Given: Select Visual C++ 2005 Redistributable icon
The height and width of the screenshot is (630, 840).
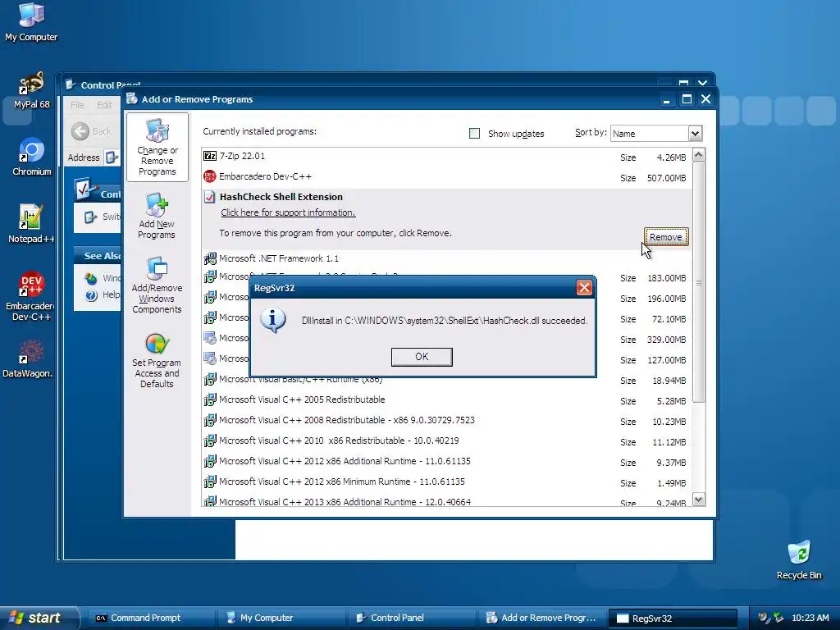Looking at the screenshot, I should tap(210, 399).
